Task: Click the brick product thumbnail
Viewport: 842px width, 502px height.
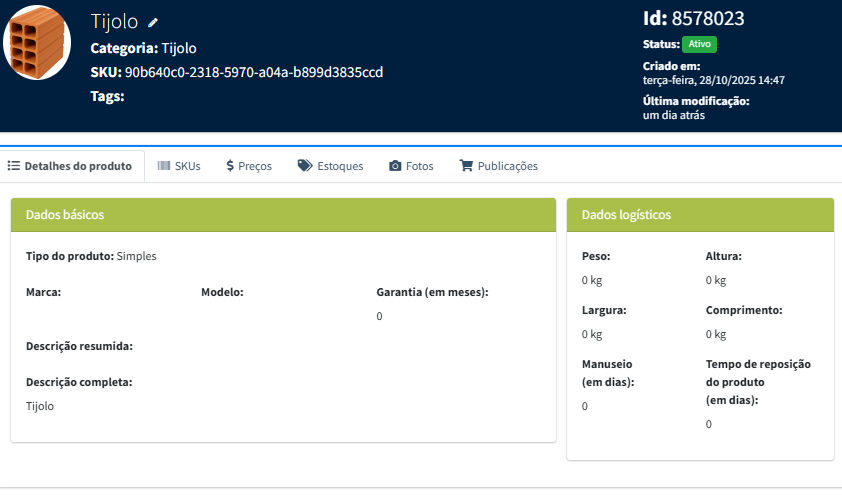Action: (37, 43)
